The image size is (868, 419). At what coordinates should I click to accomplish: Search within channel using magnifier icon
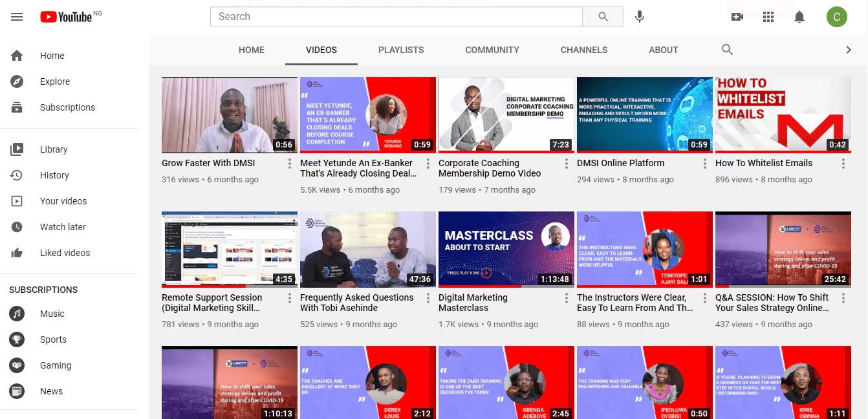(727, 50)
